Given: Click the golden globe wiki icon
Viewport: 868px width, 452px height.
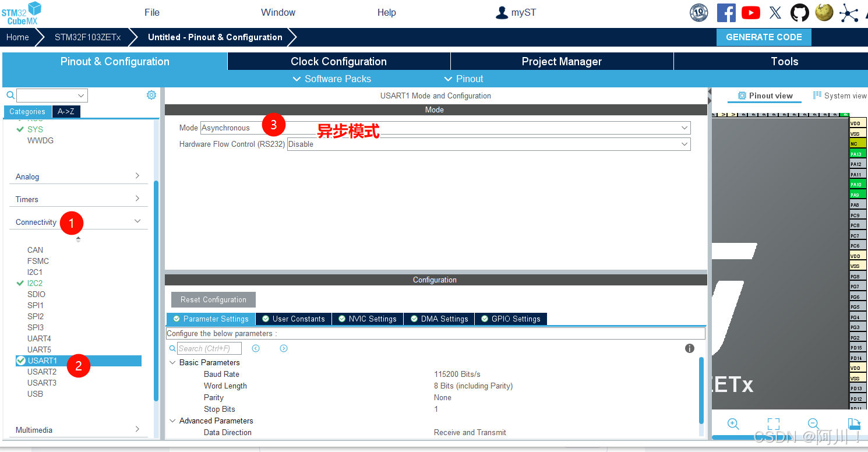Looking at the screenshot, I should pos(824,12).
